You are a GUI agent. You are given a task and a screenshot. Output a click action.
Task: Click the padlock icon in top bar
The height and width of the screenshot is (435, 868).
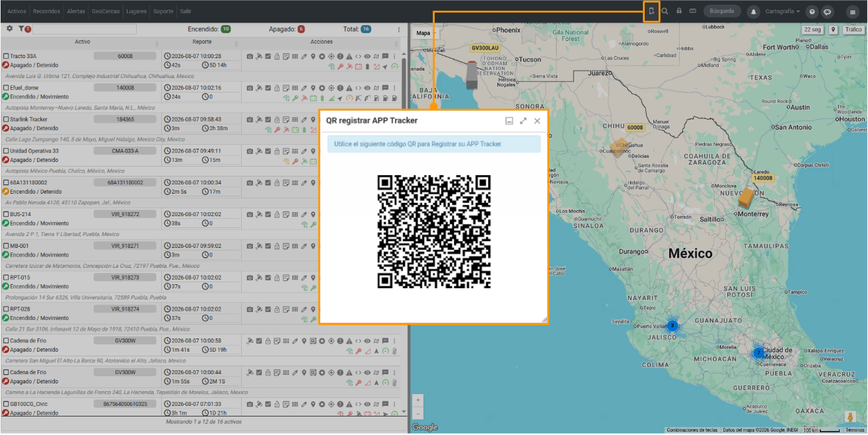679,11
